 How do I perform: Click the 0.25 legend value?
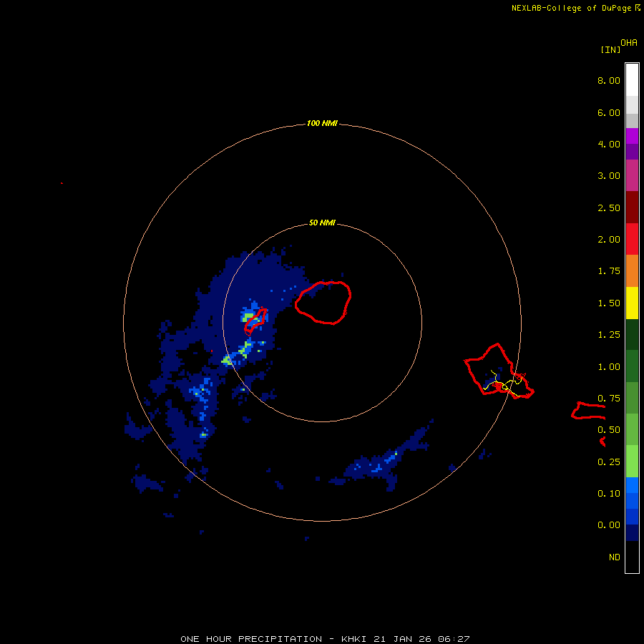pos(609,462)
